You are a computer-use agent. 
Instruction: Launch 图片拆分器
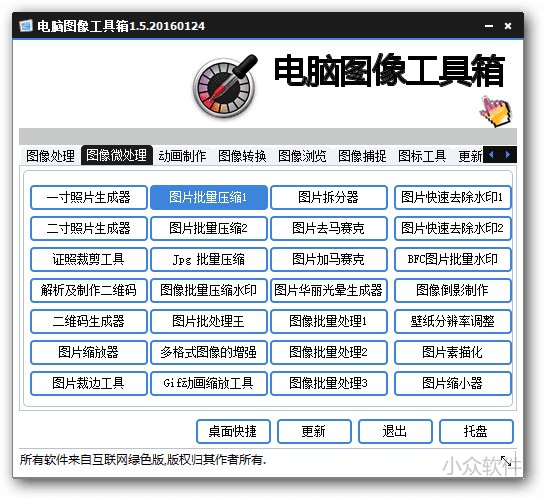click(329, 197)
